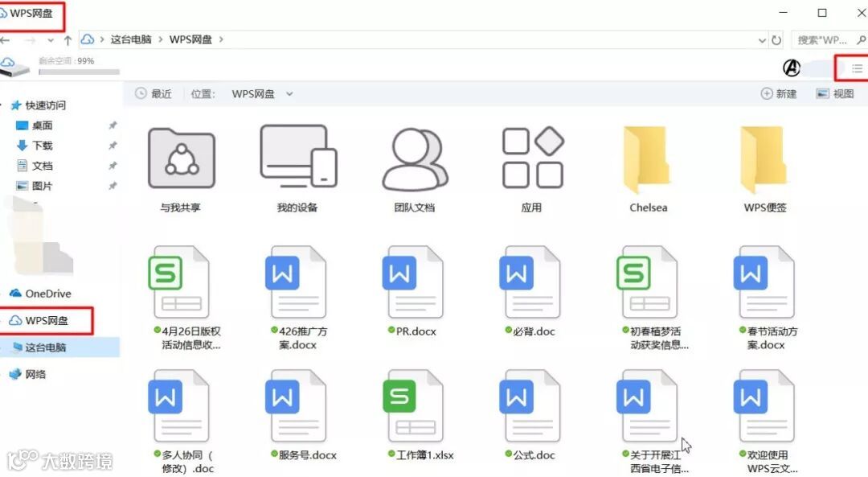This screenshot has height=477, width=868.
Task: Open the 我的设备 devices icon
Action: click(298, 156)
